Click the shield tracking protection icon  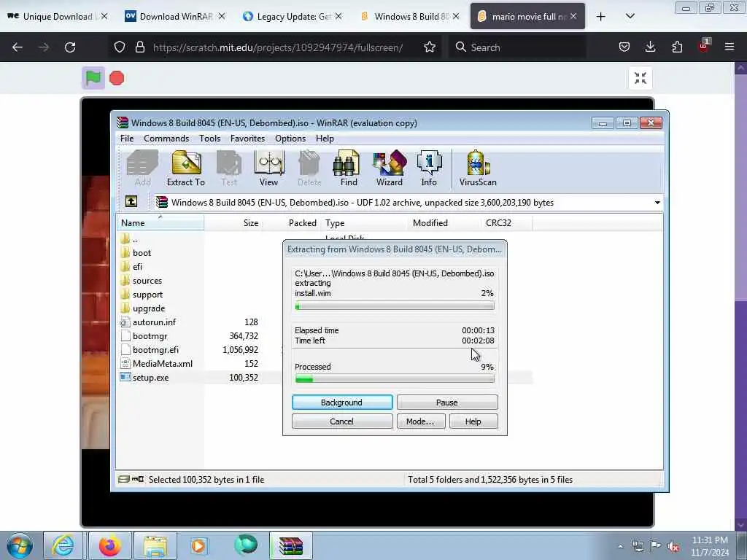tap(120, 47)
